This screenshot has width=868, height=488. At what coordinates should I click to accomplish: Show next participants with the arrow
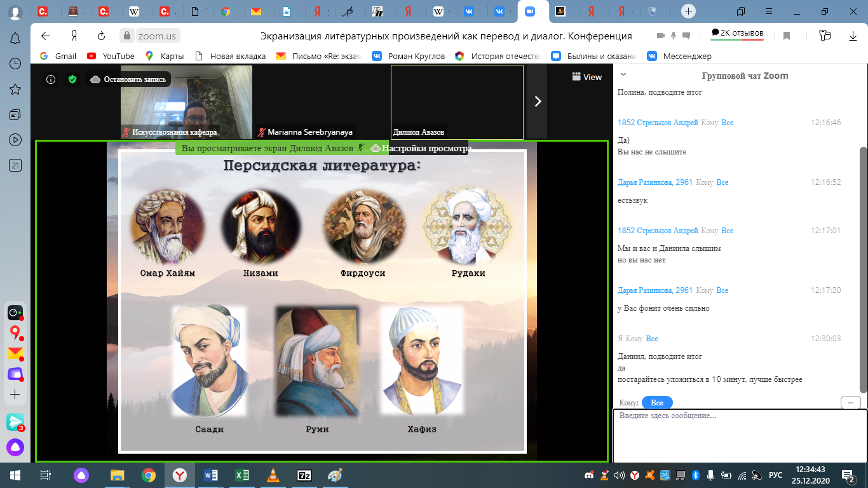538,101
